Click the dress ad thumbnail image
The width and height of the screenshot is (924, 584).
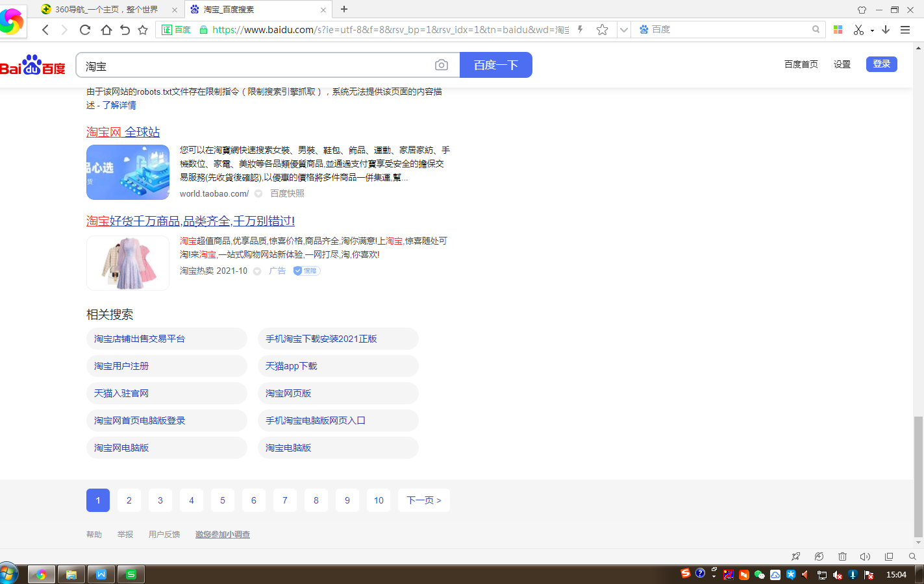click(128, 263)
